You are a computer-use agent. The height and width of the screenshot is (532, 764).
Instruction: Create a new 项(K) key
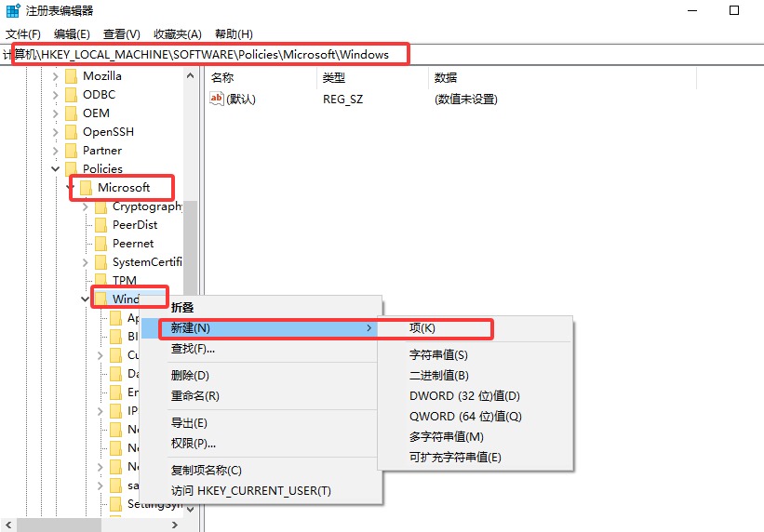pyautogui.click(x=476, y=328)
